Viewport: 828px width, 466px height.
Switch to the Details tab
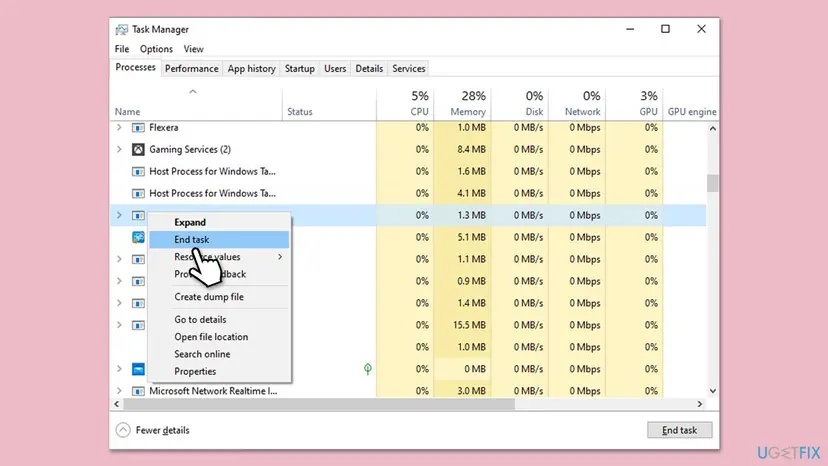pyautogui.click(x=369, y=69)
